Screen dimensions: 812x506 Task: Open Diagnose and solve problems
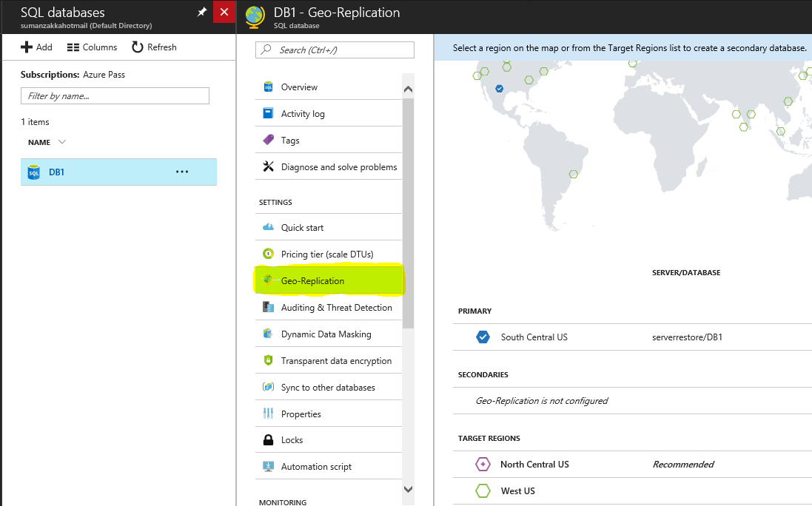[329, 166]
